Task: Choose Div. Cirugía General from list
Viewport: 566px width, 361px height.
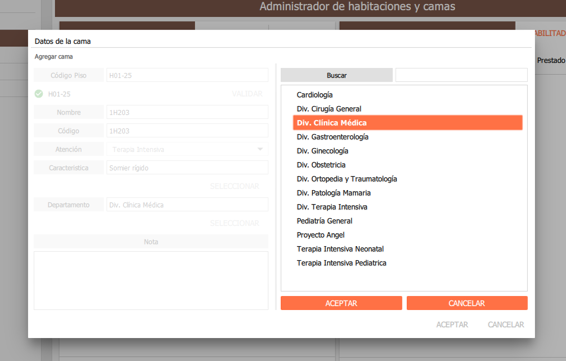Action: click(329, 109)
